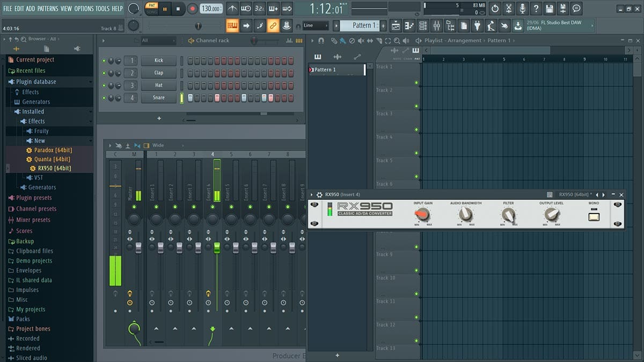Click the chat bubble icon

(576, 9)
